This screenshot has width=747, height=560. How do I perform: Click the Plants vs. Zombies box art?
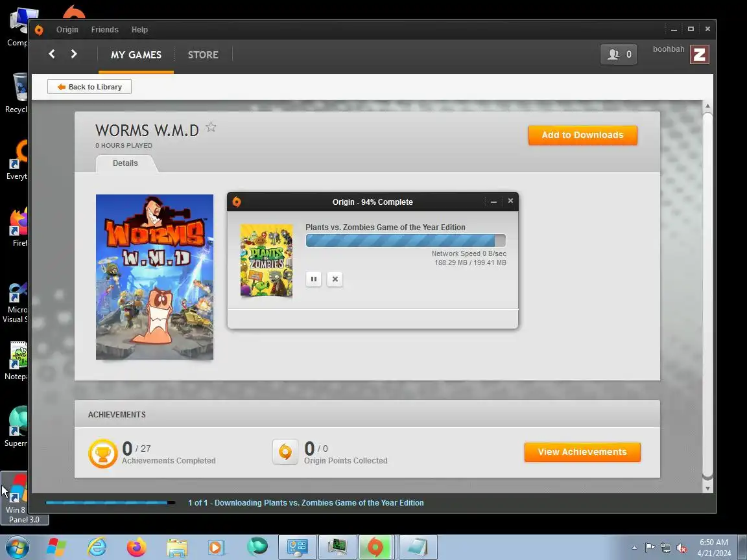[267, 260]
